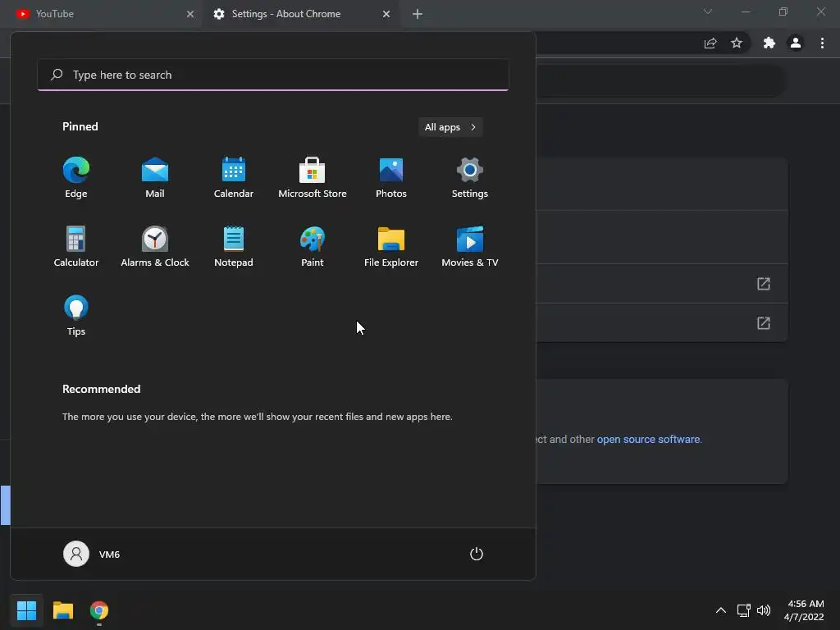Open Chrome tab search dropdown
This screenshot has width=840, height=630.
coord(708,11)
